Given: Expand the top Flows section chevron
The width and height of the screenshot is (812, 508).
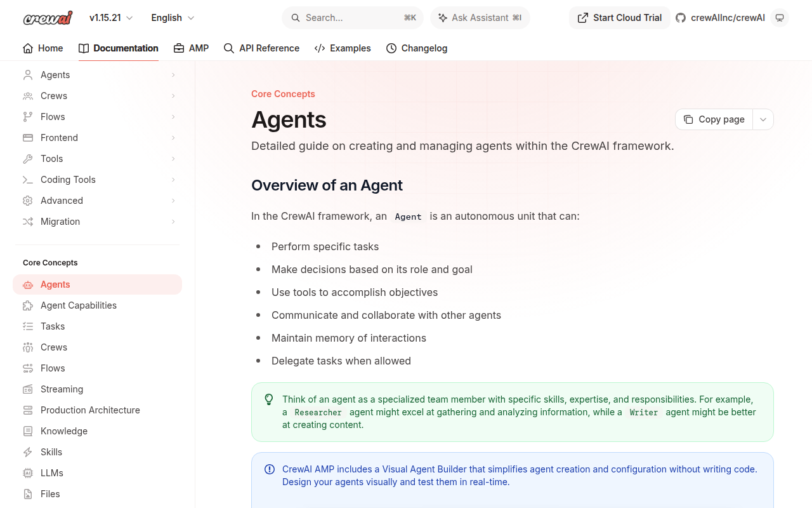Looking at the screenshot, I should point(173,117).
